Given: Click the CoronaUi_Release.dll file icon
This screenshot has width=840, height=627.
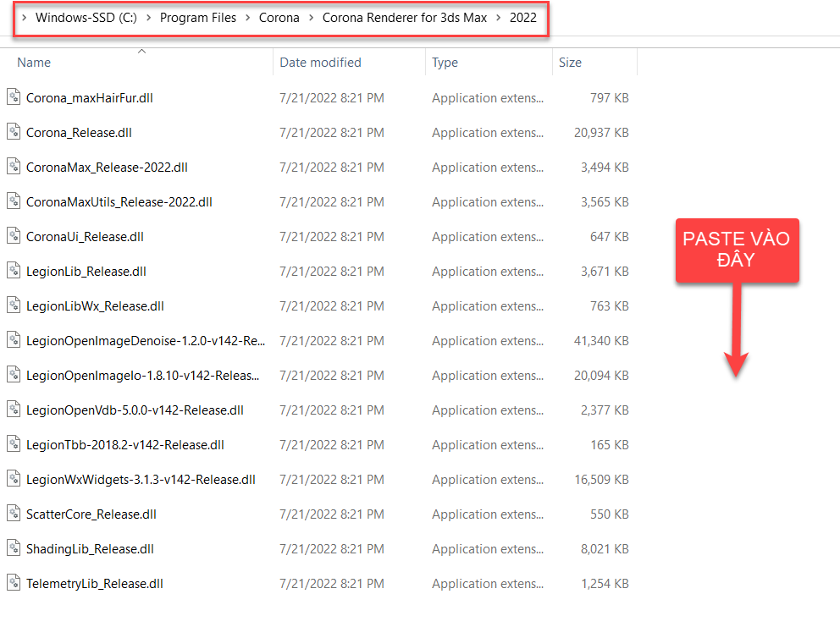Looking at the screenshot, I should [x=14, y=236].
